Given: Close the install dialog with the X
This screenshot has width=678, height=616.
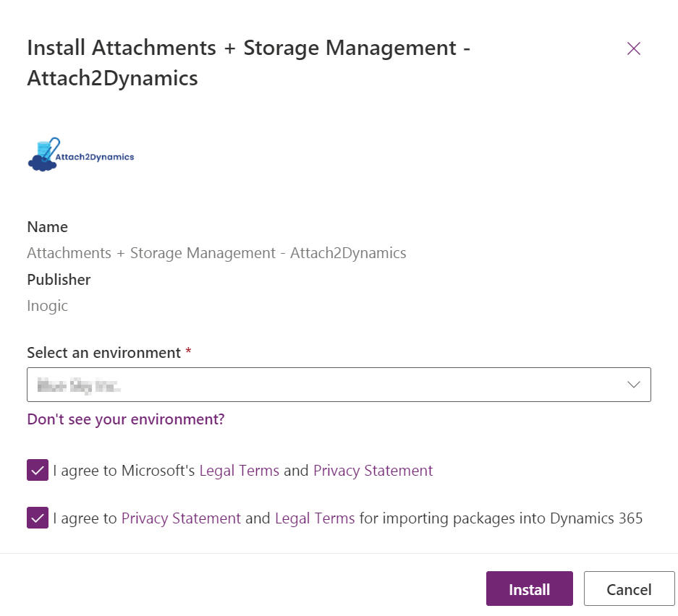Looking at the screenshot, I should [x=633, y=48].
